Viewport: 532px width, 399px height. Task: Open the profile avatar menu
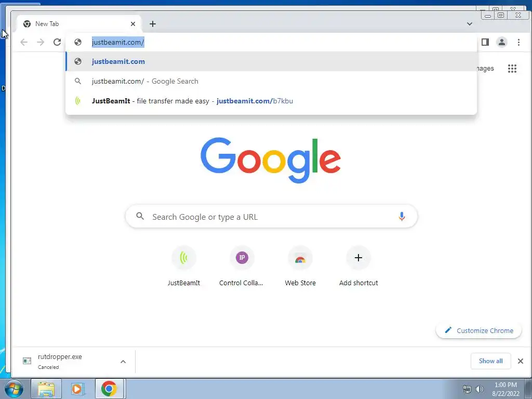tap(501, 42)
